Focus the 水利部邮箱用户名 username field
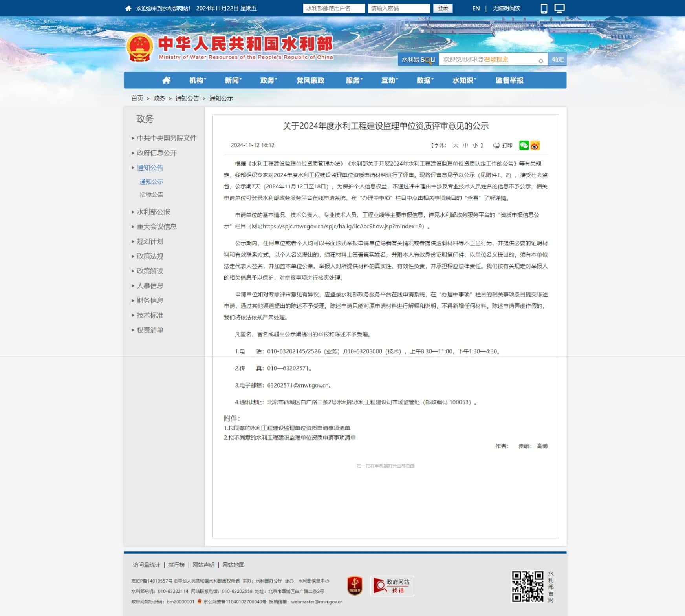685x616 pixels. click(334, 8)
